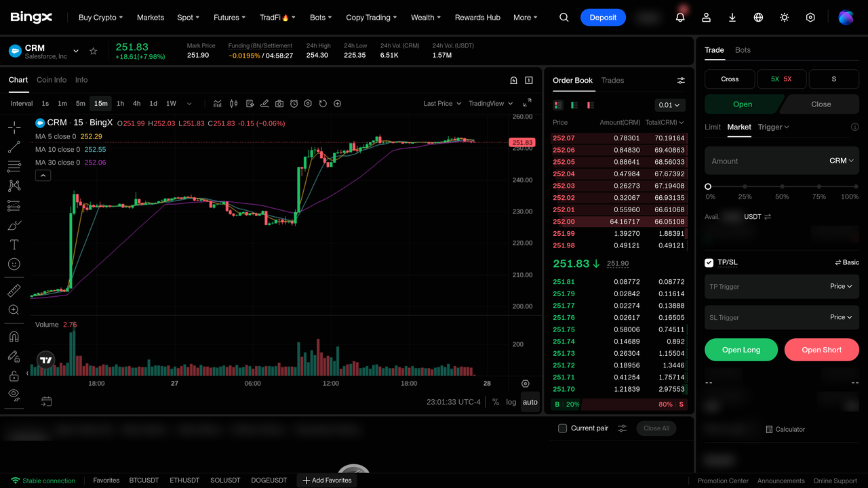The width and height of the screenshot is (868, 488).
Task: Select the text annotation tool
Action: click(x=14, y=245)
